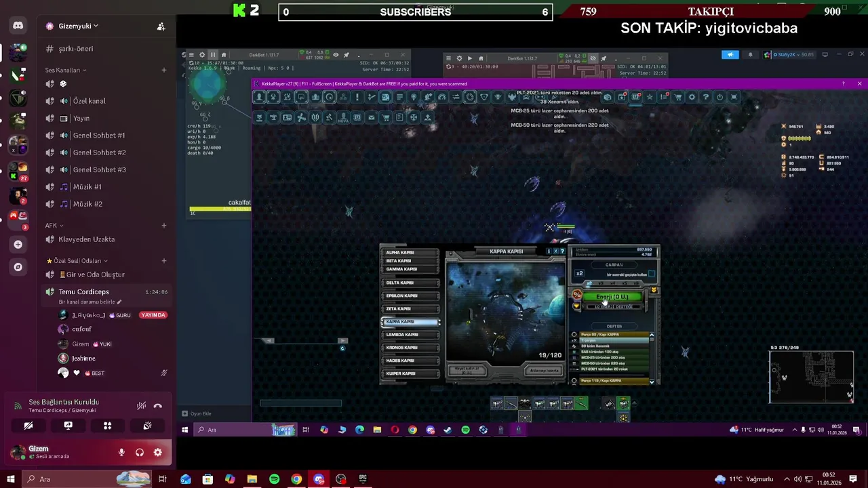This screenshot has width=868, height=488.
Task: Add a channel to Özel Sesli Odaları
Action: (163, 261)
